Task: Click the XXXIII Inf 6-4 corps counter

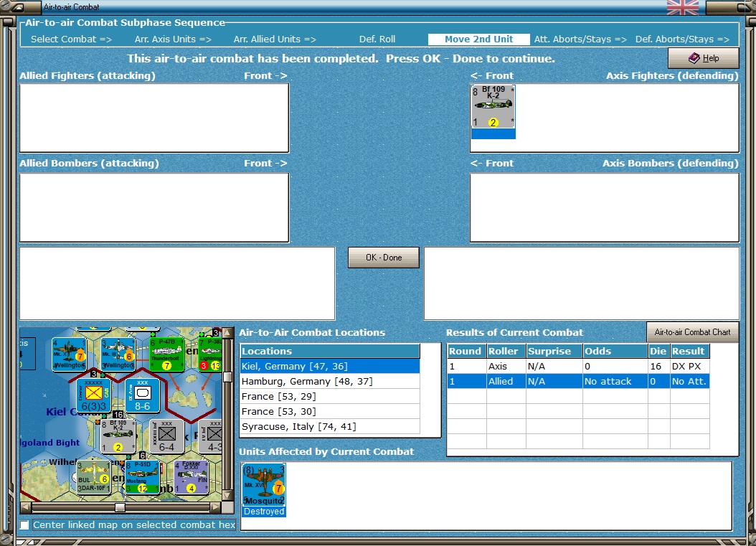Action: (167, 436)
